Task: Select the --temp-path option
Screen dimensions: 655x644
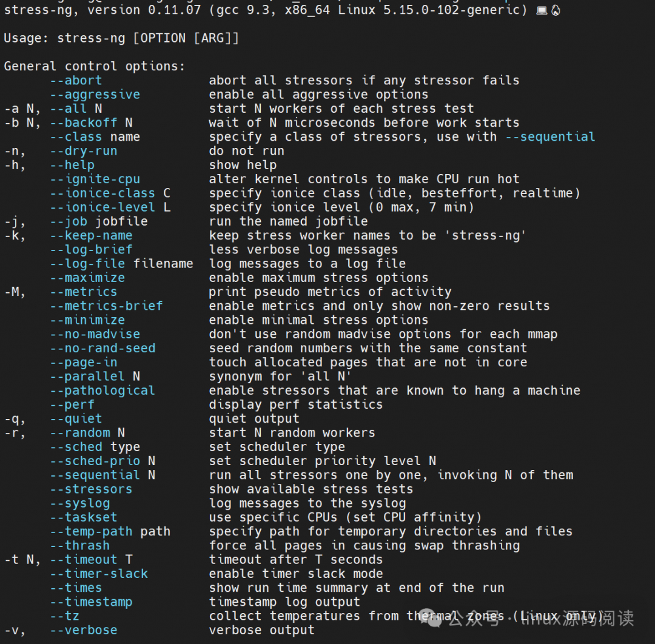Action: pyautogui.click(x=91, y=531)
